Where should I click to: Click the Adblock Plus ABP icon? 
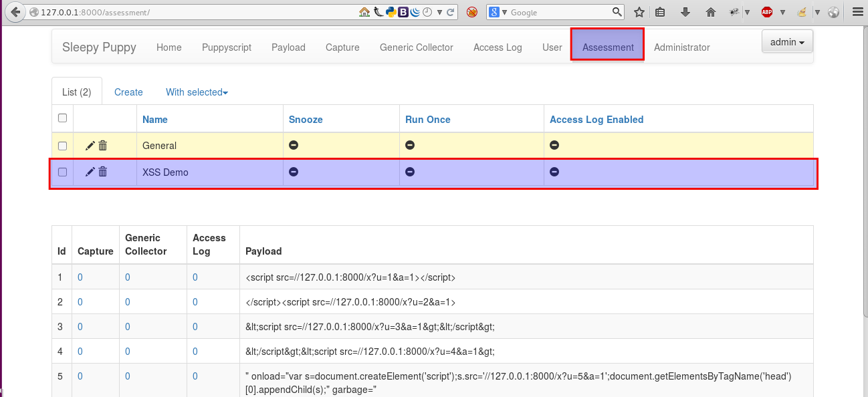pyautogui.click(x=767, y=12)
